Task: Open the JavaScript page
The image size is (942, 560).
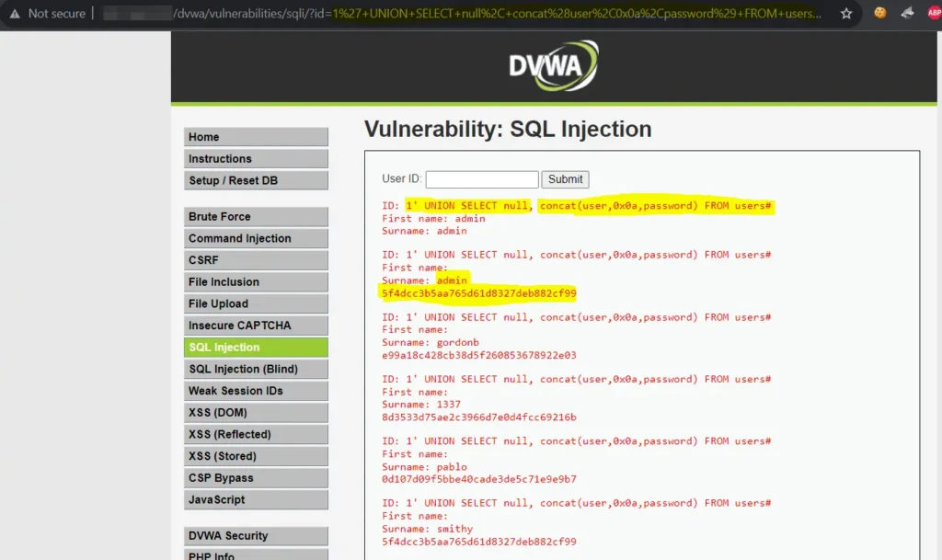Action: (x=256, y=500)
